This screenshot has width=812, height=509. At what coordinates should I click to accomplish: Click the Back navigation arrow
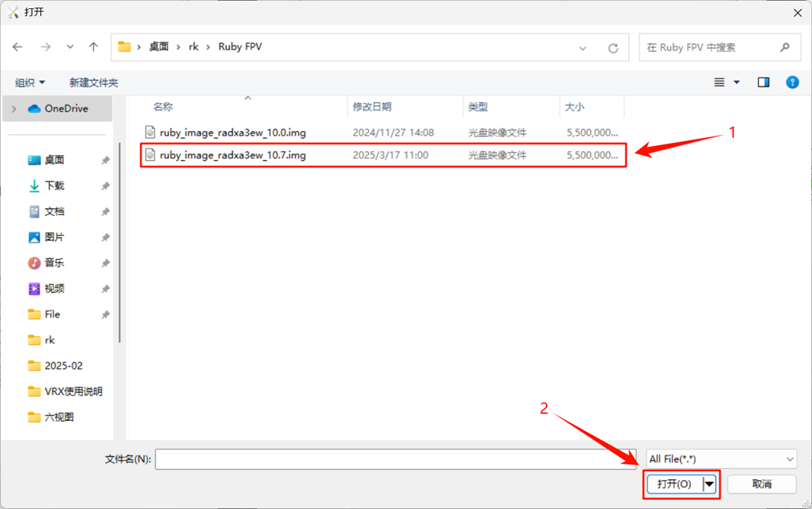pyautogui.click(x=17, y=46)
